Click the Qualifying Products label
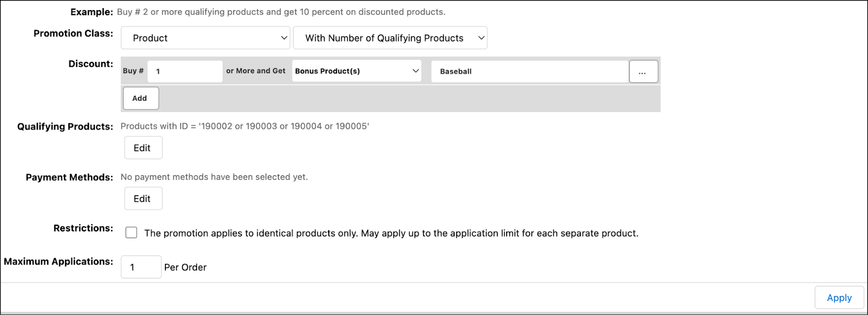Image resolution: width=868 pixels, height=315 pixels. click(65, 127)
